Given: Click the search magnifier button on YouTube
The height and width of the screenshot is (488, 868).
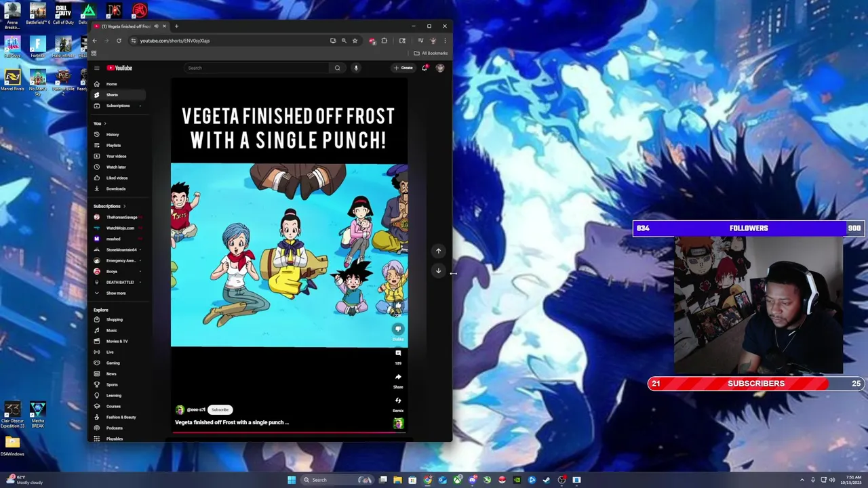Looking at the screenshot, I should [x=337, y=68].
